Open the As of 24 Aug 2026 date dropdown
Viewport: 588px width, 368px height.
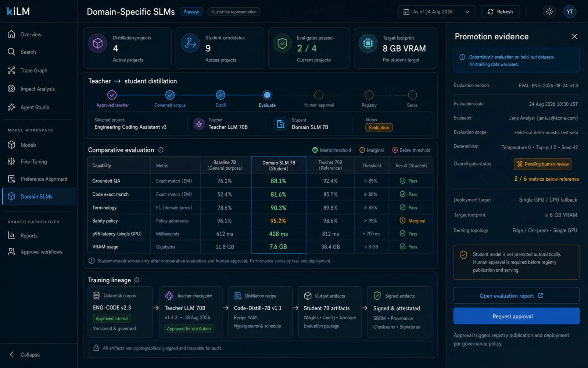point(437,12)
